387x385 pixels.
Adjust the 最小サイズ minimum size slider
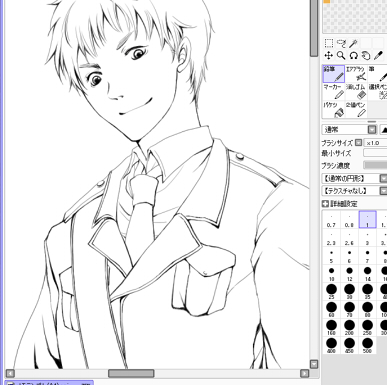tap(375, 153)
